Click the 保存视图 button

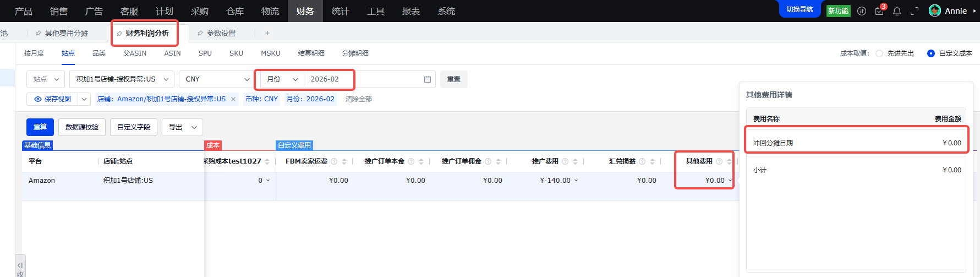pos(52,99)
